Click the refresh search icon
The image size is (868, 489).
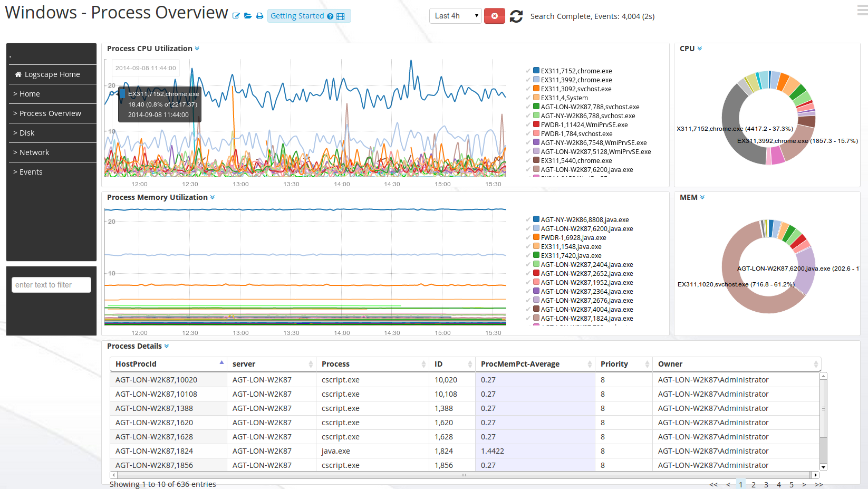coord(516,16)
